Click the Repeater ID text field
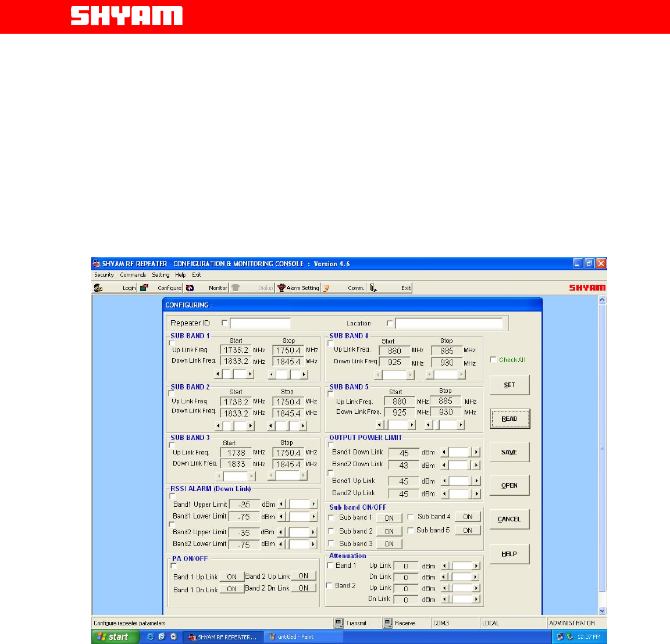The height and width of the screenshot is (644, 670). pos(260,323)
